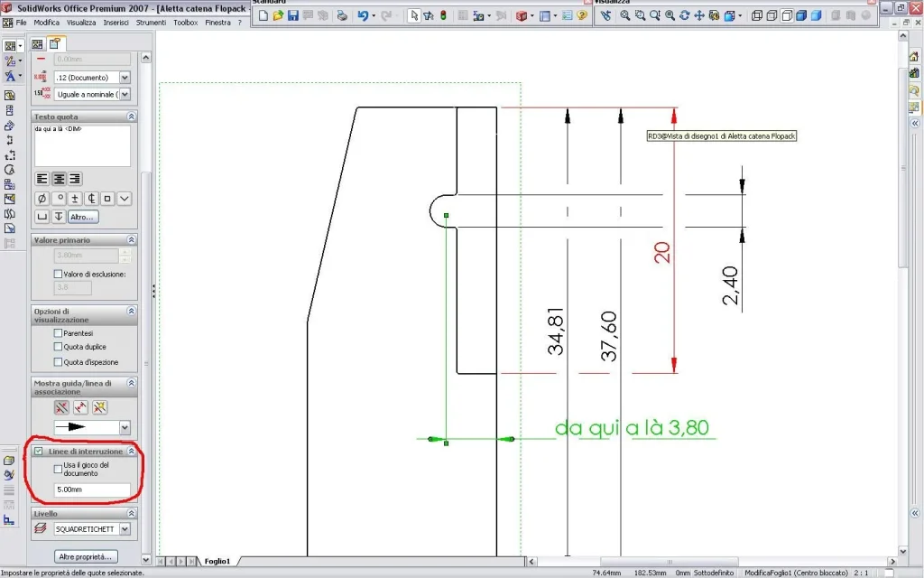Select the red 20 dimension
This screenshot has height=578, width=924.
click(x=662, y=253)
